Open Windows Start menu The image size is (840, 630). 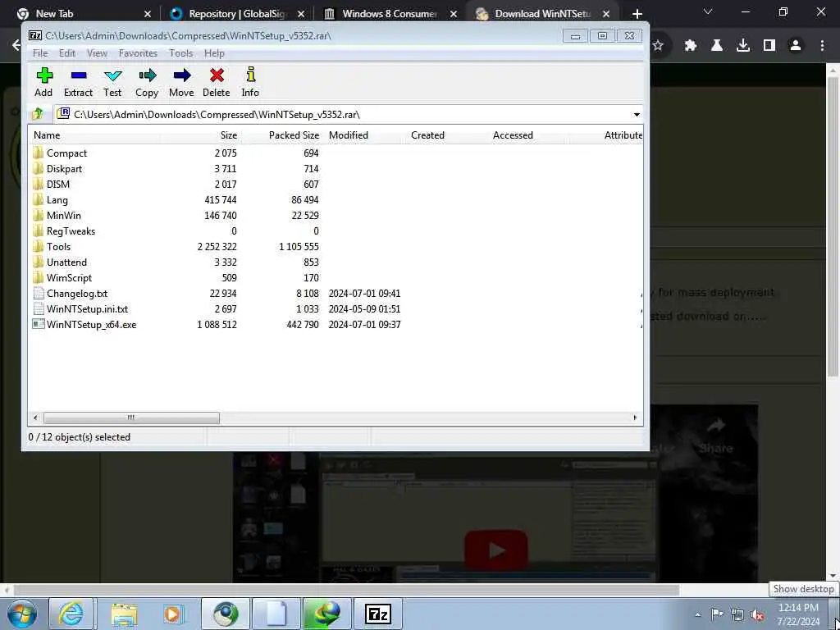pos(22,614)
